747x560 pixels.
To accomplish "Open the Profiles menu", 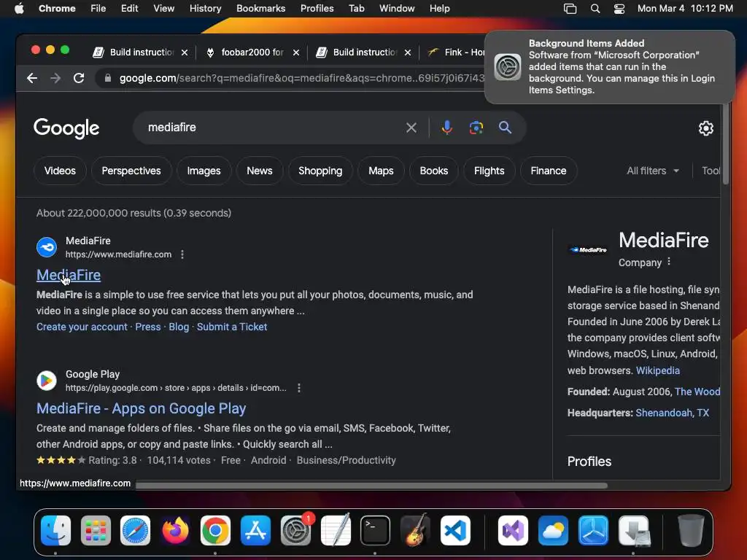I will (317, 9).
